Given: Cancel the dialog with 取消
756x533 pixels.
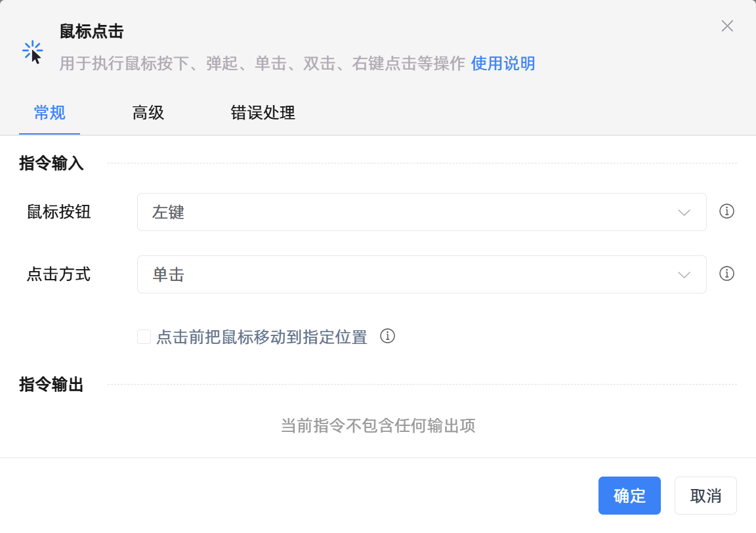Looking at the screenshot, I should pyautogui.click(x=705, y=496).
